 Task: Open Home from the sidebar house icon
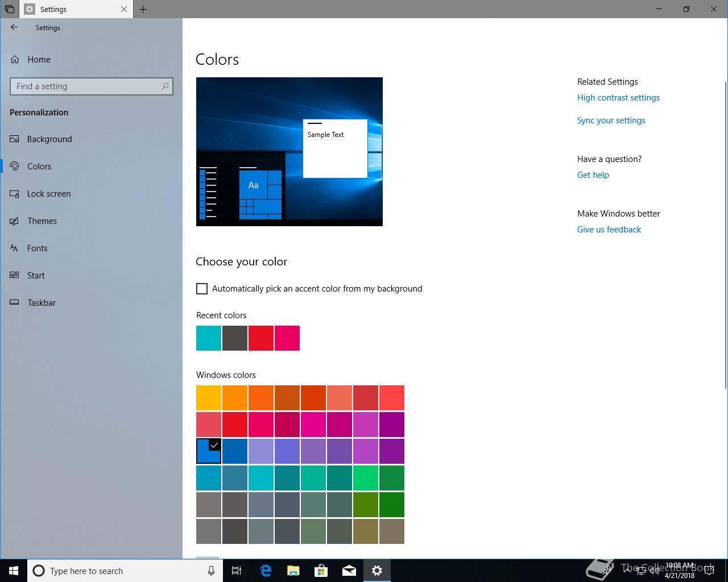pyautogui.click(x=15, y=60)
